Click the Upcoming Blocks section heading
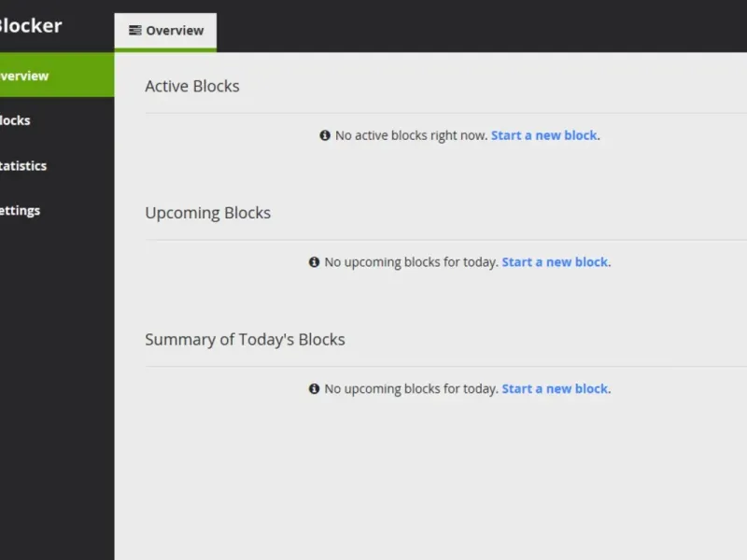This screenshot has width=747, height=560. point(207,213)
